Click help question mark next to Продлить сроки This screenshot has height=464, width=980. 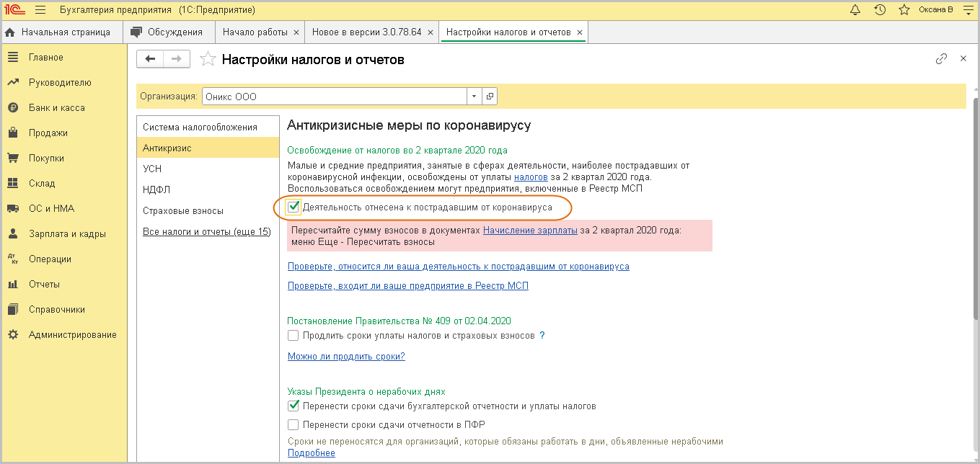click(542, 336)
